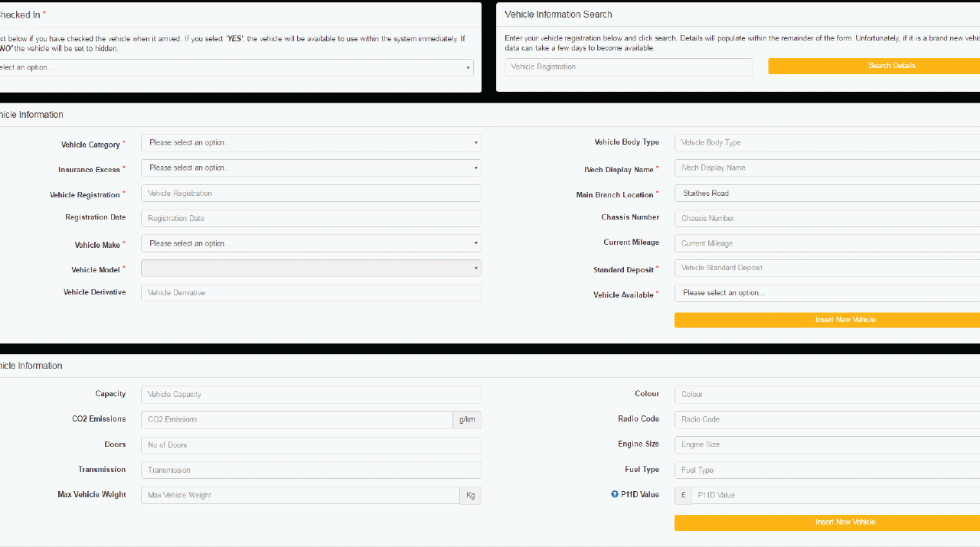Focus the Chassis Number field
The image size is (980, 547).
[x=827, y=219]
